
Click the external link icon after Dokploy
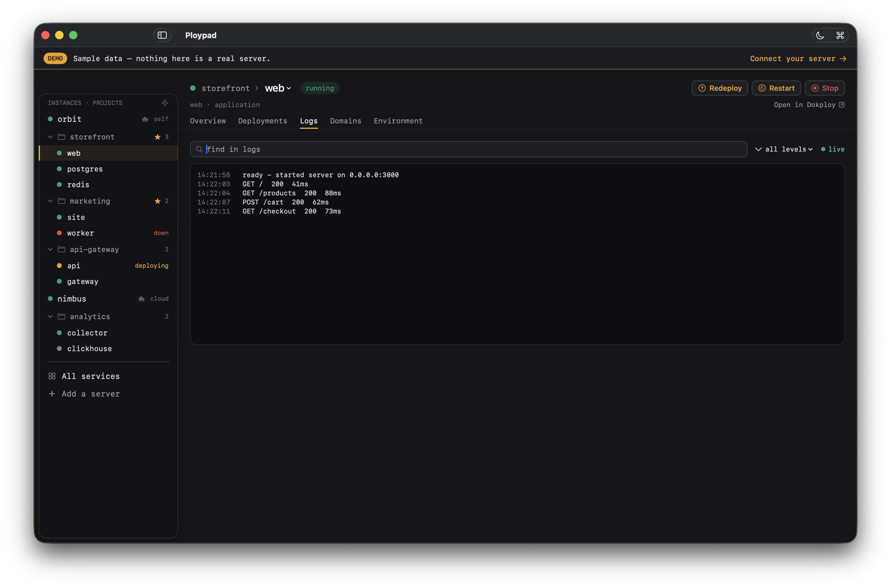pos(842,105)
